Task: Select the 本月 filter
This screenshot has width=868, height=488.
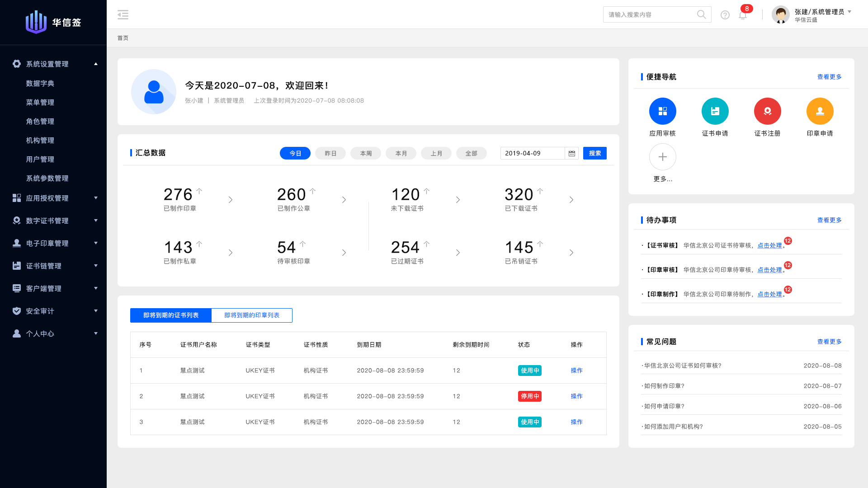Action: point(401,153)
